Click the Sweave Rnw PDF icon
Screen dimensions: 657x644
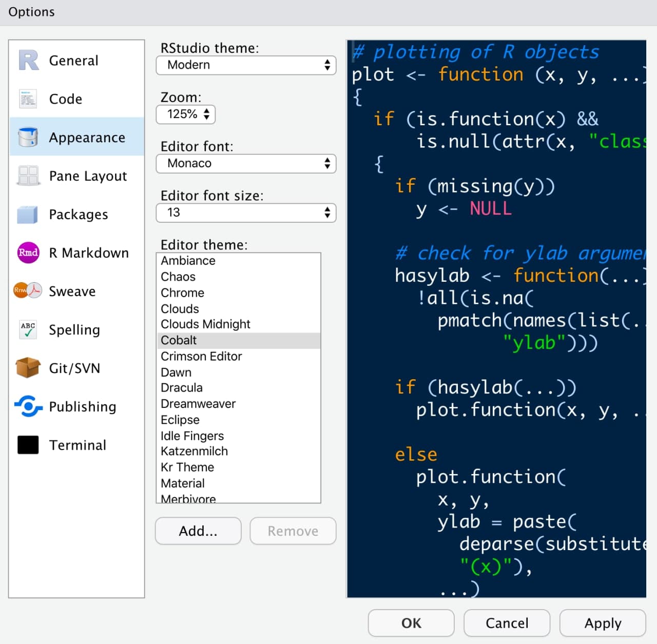pos(28,290)
